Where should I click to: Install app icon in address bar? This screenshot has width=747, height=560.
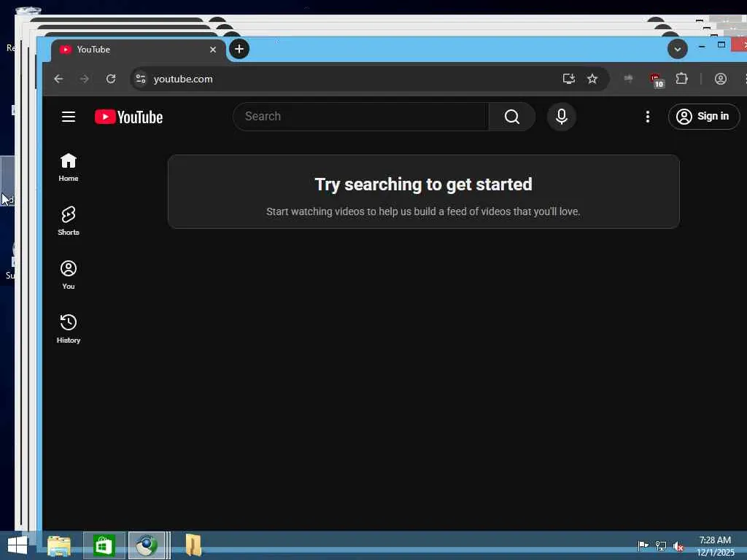[x=568, y=79]
